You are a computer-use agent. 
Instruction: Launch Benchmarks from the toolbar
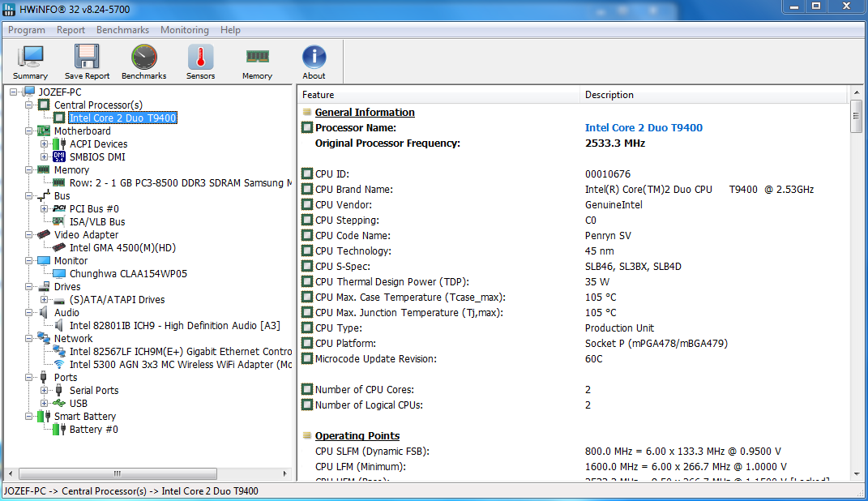[x=143, y=62]
